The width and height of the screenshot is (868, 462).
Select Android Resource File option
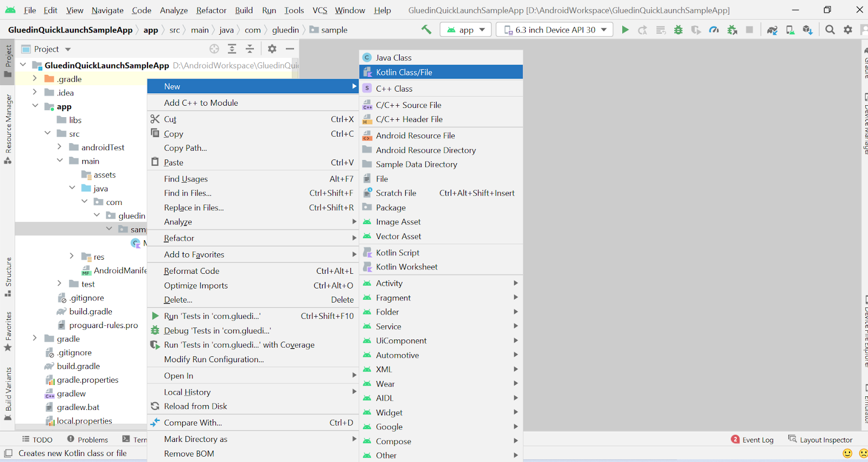[441, 136]
